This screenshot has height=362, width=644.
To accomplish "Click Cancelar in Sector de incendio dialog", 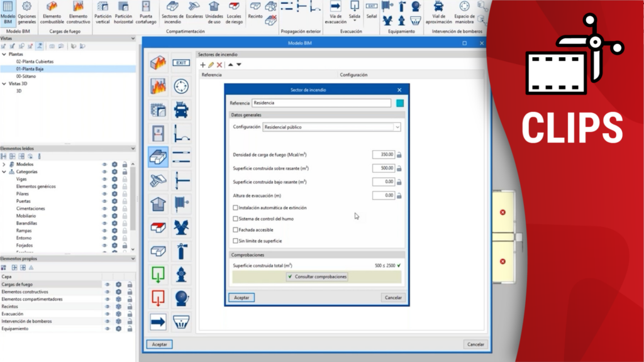I will (x=392, y=297).
